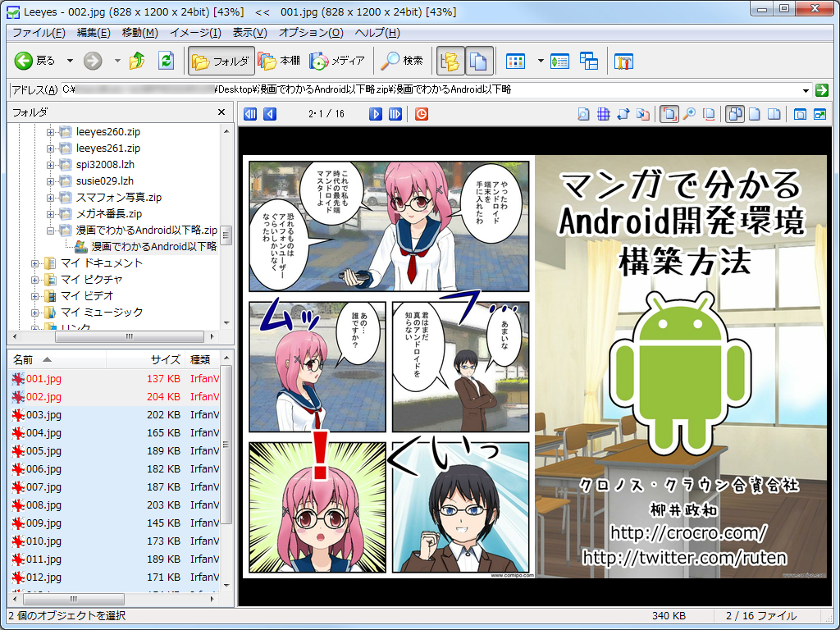
Task: Click the sort order icon
Action: tap(559, 61)
